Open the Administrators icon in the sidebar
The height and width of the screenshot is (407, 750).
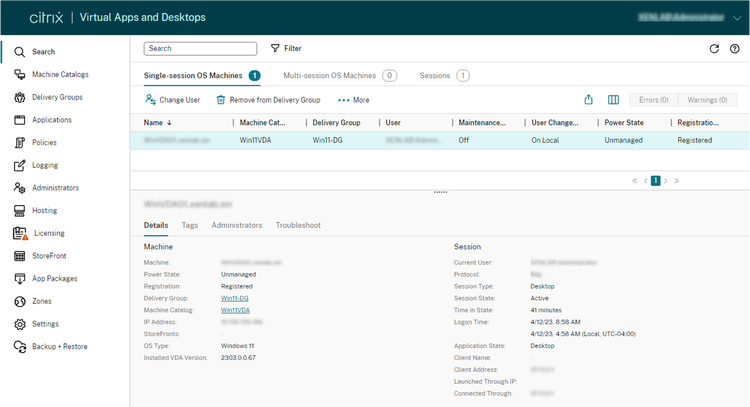point(20,187)
